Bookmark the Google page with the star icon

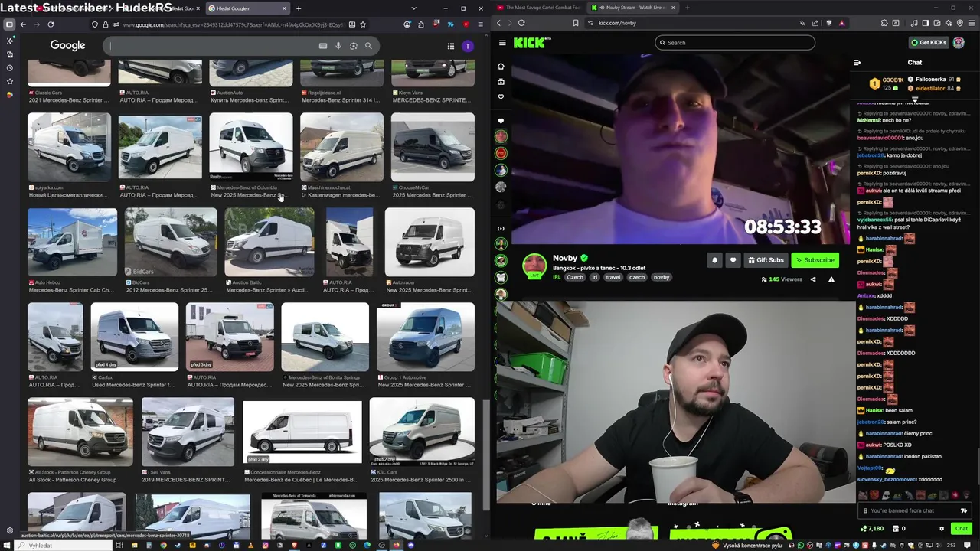tap(363, 24)
